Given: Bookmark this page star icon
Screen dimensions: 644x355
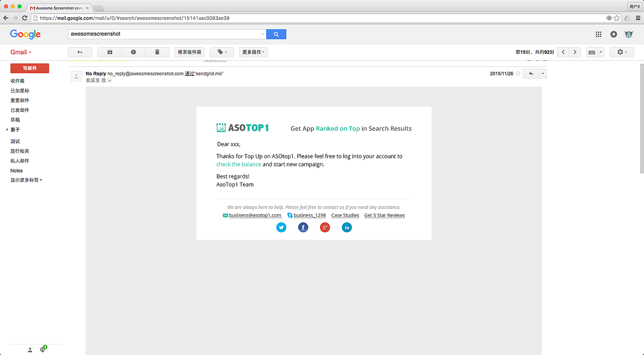Looking at the screenshot, I should pos(617,18).
